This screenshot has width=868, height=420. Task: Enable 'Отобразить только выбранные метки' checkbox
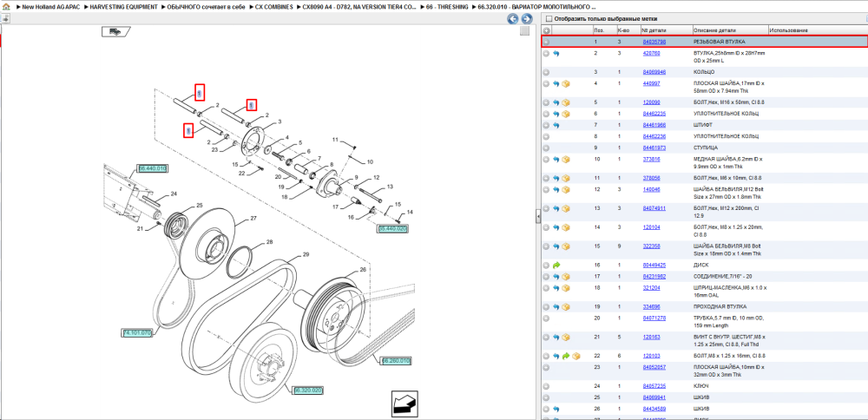549,19
